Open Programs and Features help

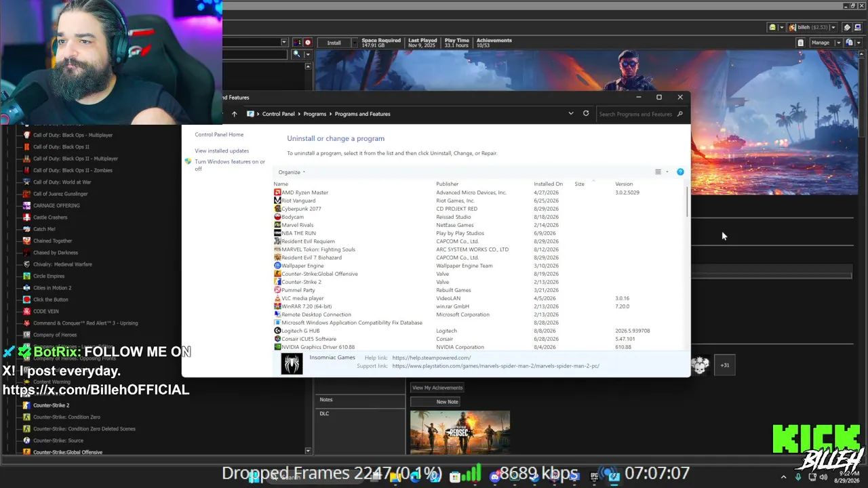pos(680,172)
